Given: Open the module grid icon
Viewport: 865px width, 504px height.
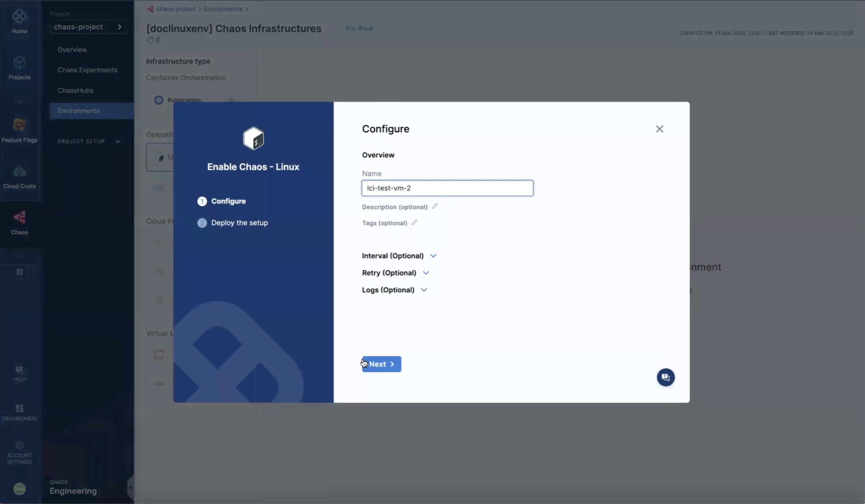Looking at the screenshot, I should coord(19,272).
